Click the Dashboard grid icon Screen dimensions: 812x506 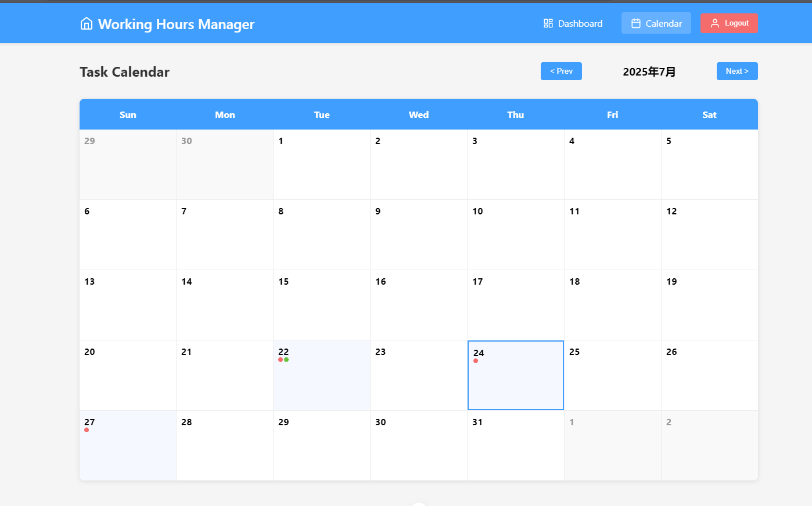[548, 23]
